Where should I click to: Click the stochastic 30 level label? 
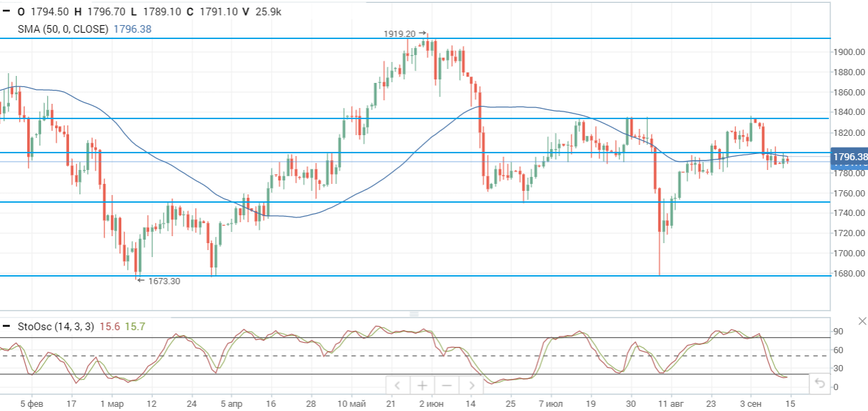tap(839, 369)
